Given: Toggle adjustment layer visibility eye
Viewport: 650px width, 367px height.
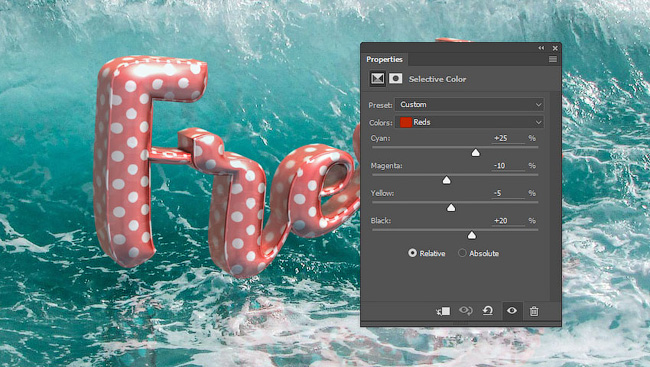Looking at the screenshot, I should point(512,311).
